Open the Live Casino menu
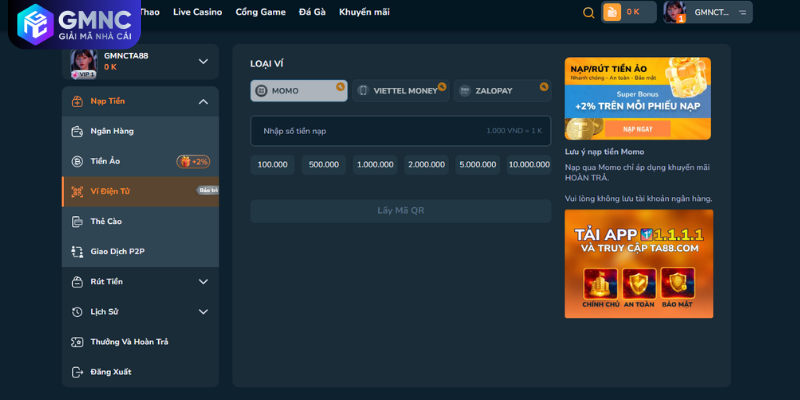Image resolution: width=800 pixels, height=400 pixels. tap(197, 12)
